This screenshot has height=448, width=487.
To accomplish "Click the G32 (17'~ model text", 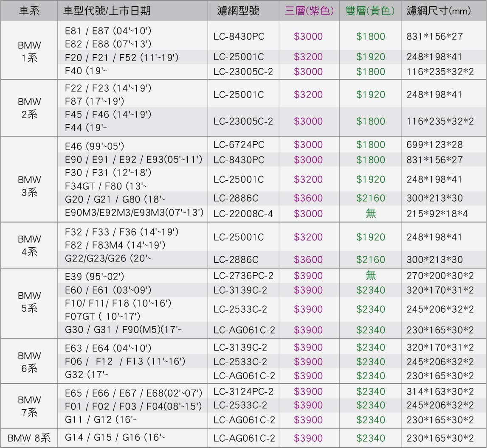I will (86, 375).
